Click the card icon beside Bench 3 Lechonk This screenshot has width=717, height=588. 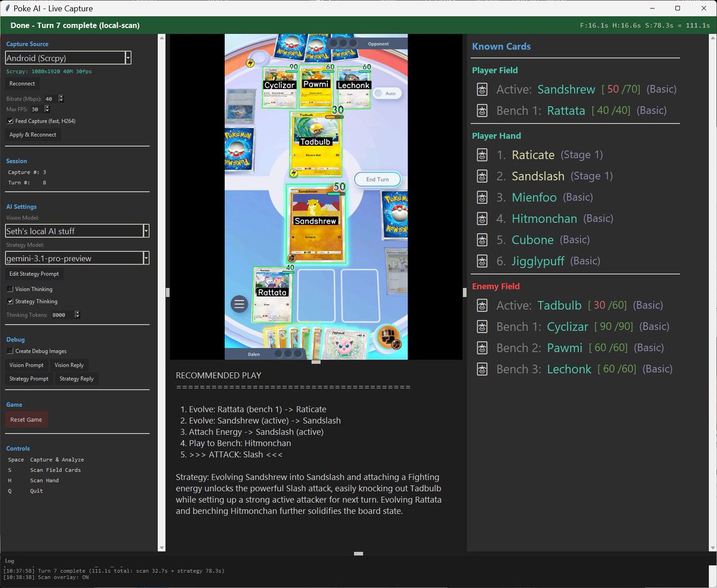483,369
